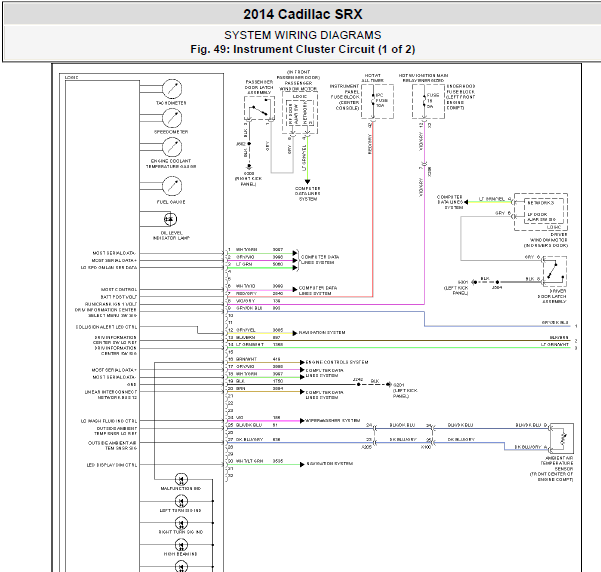Click the 'MOST CONTROL' label
The image size is (601, 572).
119,290
